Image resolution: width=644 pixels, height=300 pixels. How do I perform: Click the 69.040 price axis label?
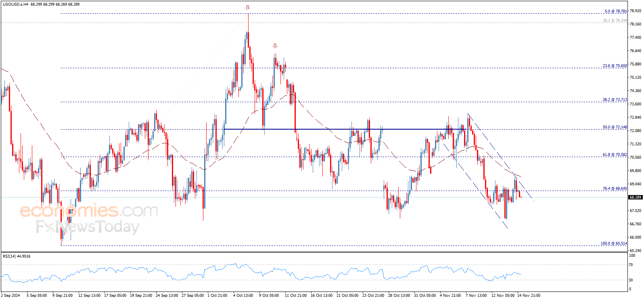(x=636, y=184)
